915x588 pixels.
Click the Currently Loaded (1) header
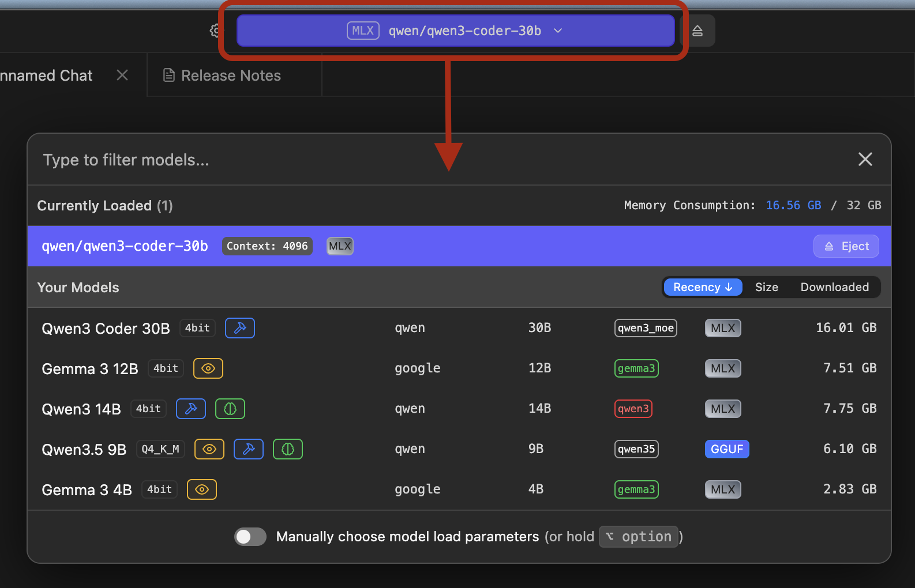(105, 206)
